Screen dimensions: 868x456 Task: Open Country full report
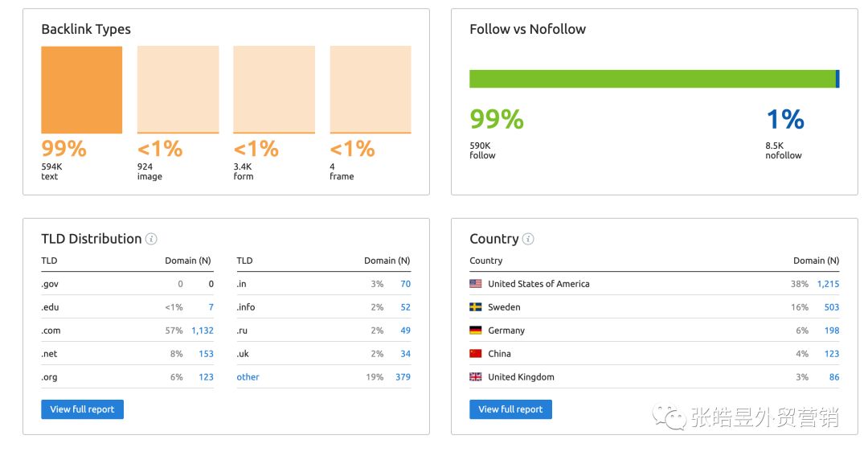click(x=510, y=409)
